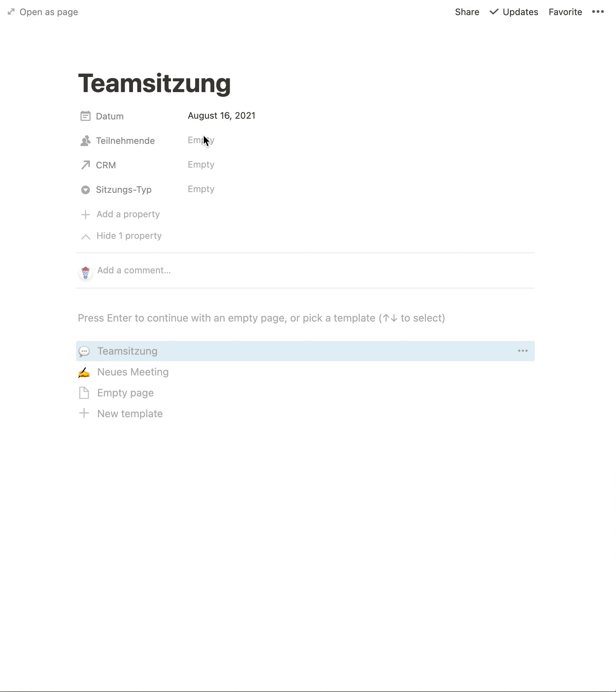The height and width of the screenshot is (692, 616).
Task: Click Add a property
Action: point(128,214)
